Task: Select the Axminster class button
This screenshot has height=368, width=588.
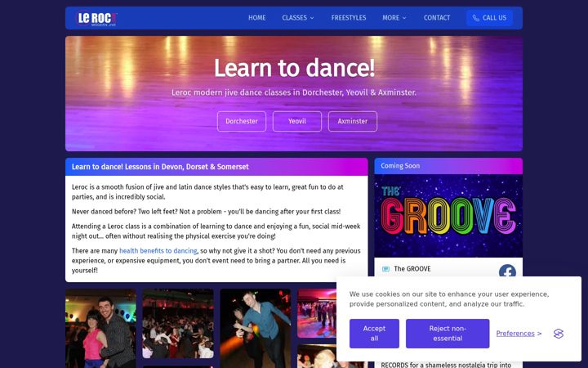Action: [353, 121]
